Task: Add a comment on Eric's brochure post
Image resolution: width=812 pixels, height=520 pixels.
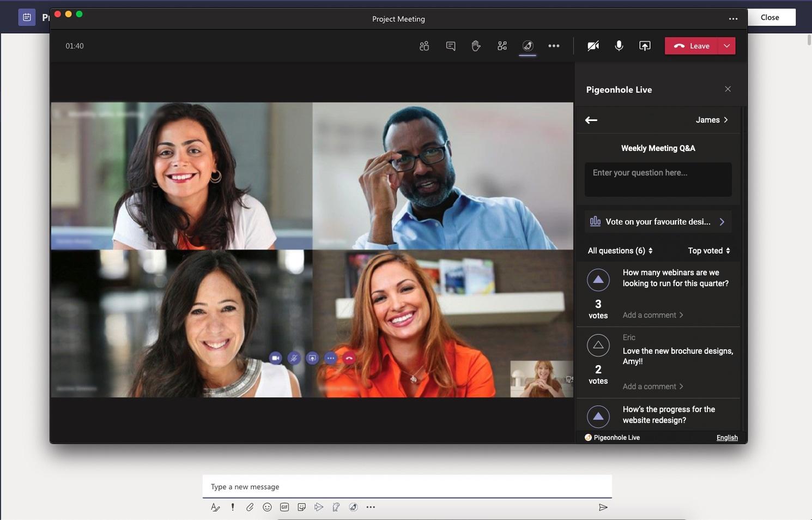Action: pos(653,386)
